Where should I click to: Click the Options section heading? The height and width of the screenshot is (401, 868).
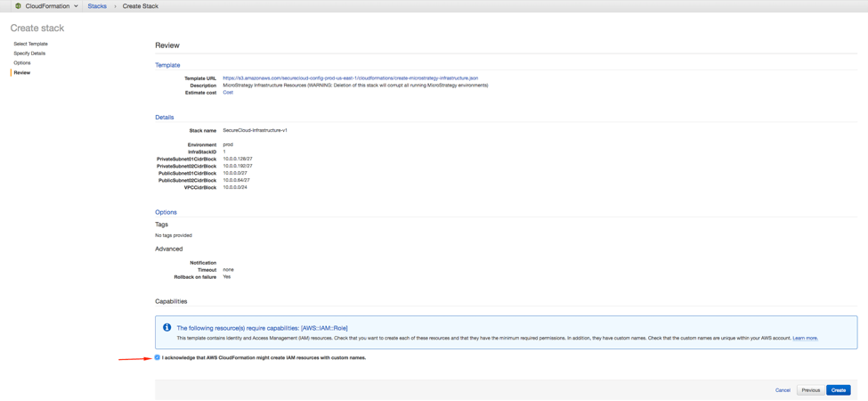click(x=166, y=212)
